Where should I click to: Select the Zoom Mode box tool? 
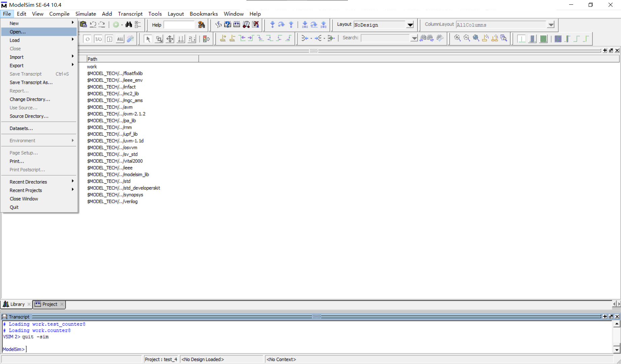coord(159,39)
